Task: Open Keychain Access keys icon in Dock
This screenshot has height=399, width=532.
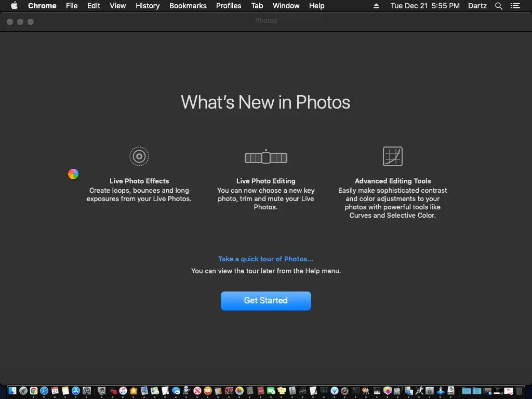Action: tap(366, 391)
